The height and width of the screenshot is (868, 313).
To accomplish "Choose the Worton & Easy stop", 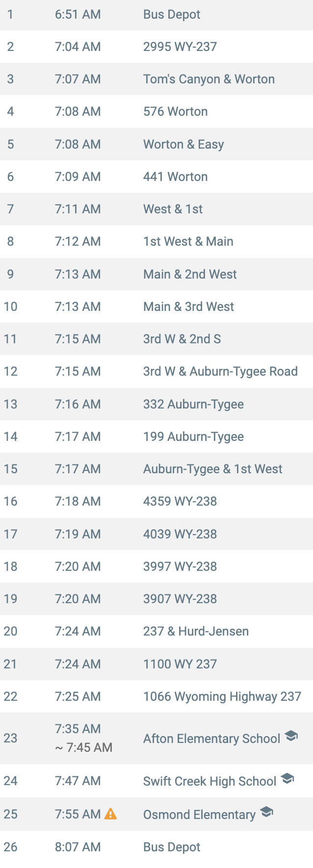I will click(x=156, y=144).
